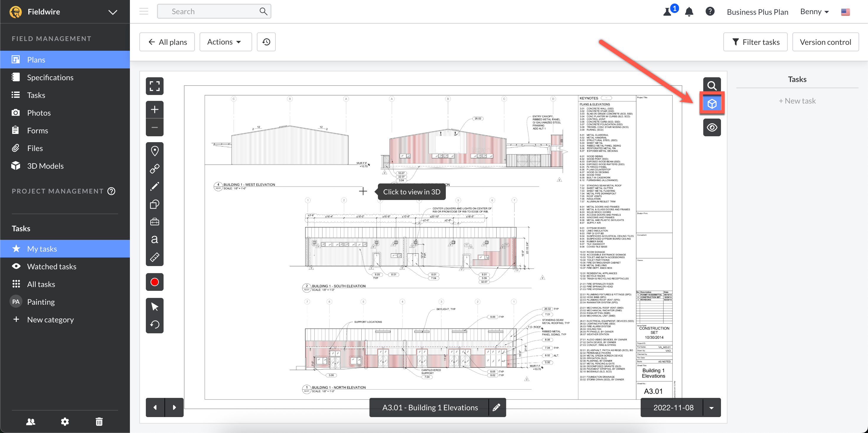The image size is (868, 433).
Task: Open 3D Models in sidebar
Action: (x=45, y=166)
